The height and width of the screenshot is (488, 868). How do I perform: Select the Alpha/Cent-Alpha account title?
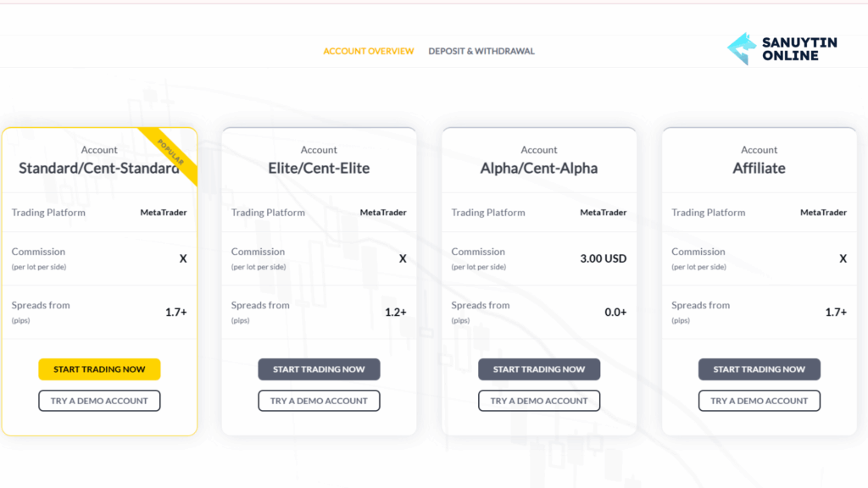539,169
